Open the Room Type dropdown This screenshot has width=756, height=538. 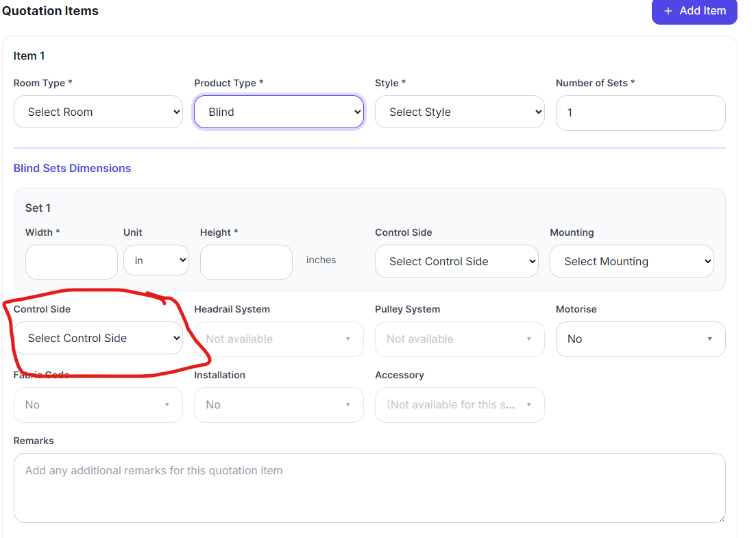98,112
